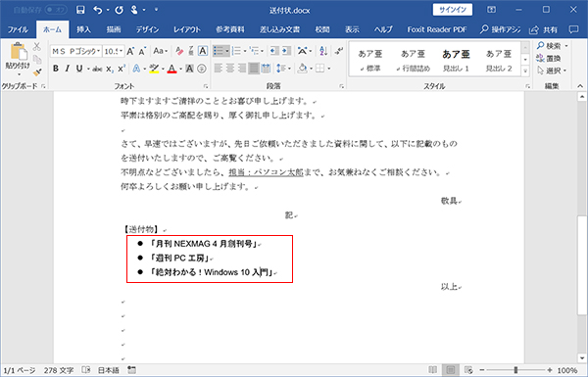Open 校閲 tab
This screenshot has width=588, height=377.
point(322,29)
